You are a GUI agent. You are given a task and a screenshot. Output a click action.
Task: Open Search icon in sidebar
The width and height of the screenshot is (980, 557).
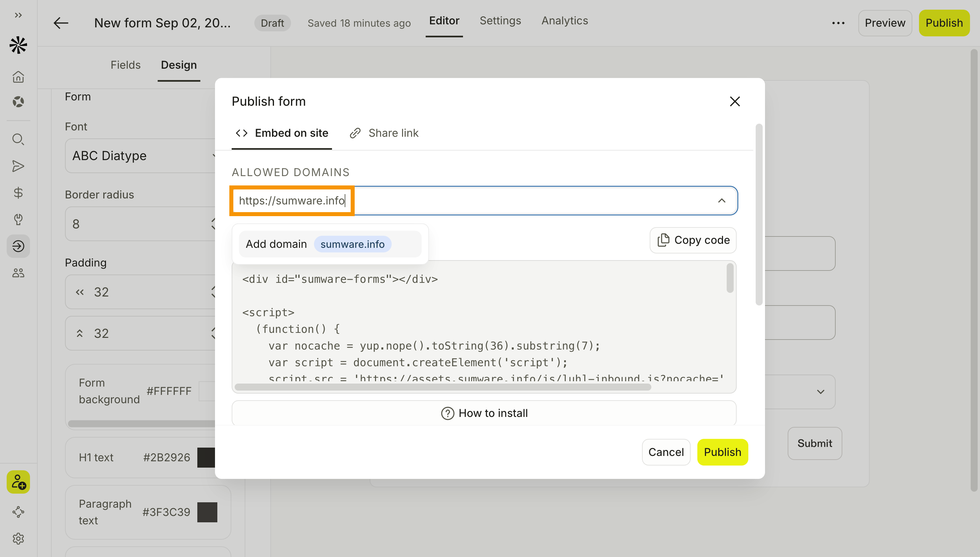(x=18, y=139)
